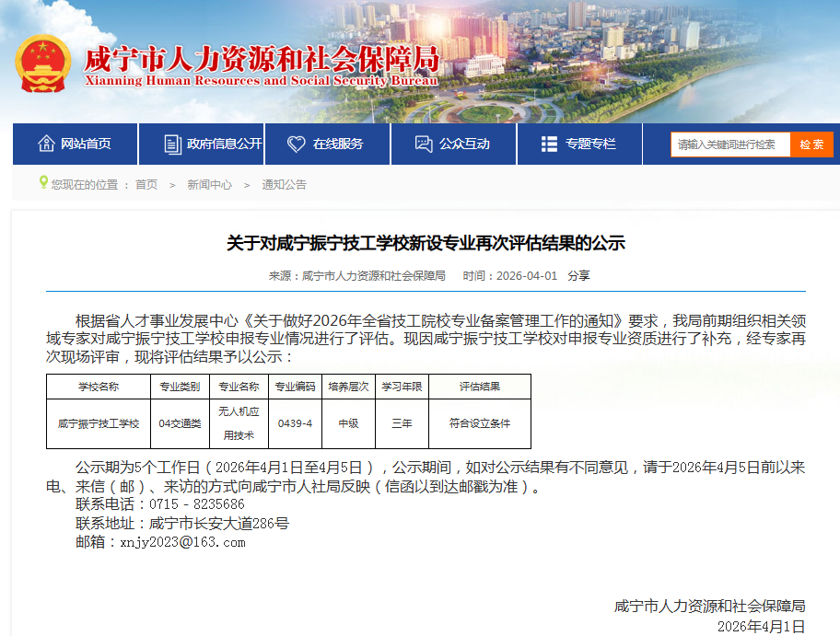Click the date text 时间：2026-04-01
Image resolution: width=840 pixels, height=636 pixels.
point(510,276)
